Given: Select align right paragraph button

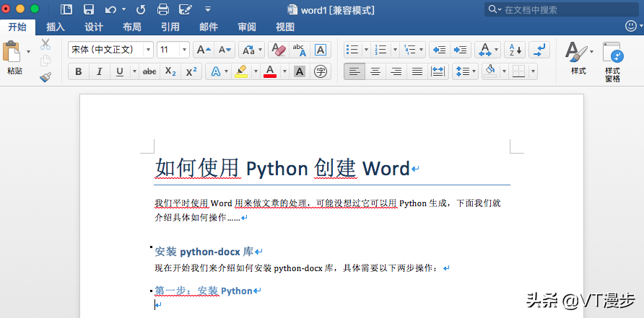Looking at the screenshot, I should (x=396, y=72).
